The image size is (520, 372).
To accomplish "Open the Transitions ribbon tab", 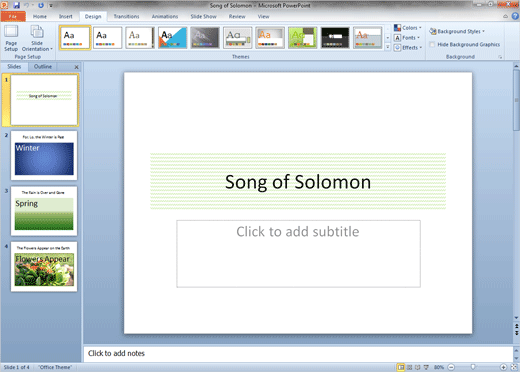I will click(126, 16).
